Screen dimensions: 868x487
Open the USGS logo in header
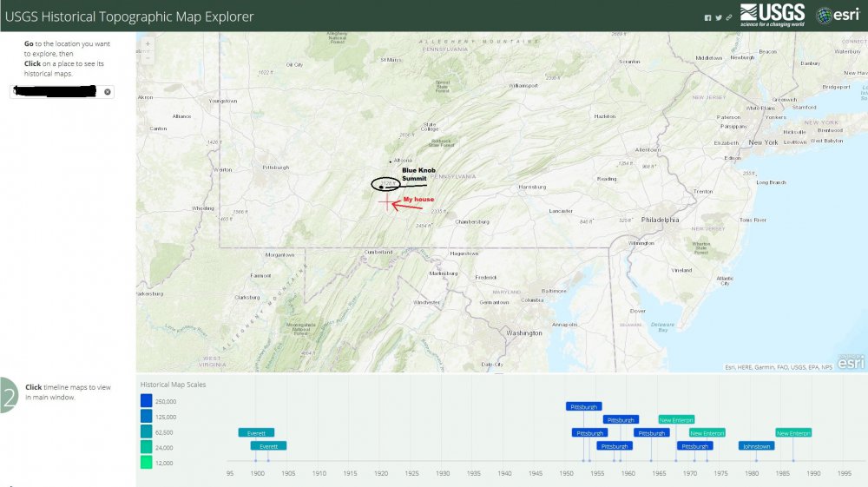tap(772, 15)
